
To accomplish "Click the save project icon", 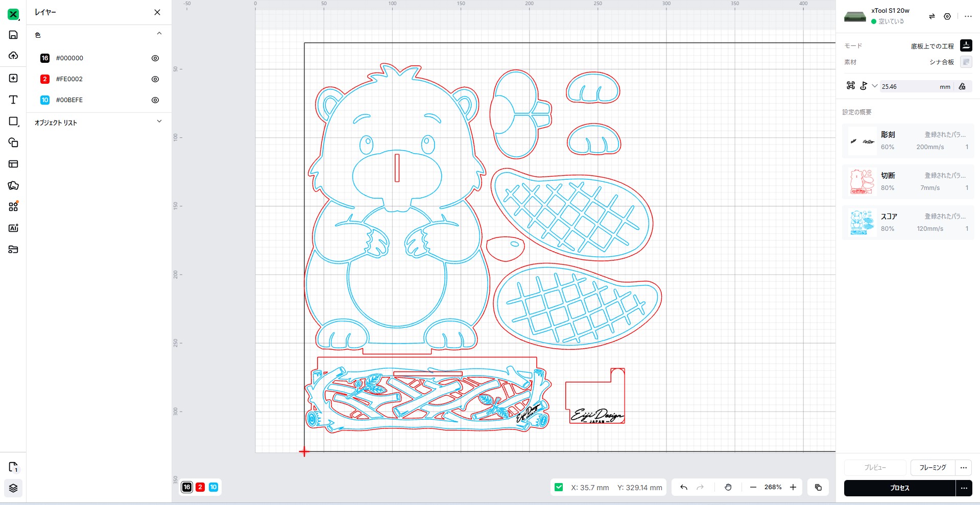I will click(13, 35).
